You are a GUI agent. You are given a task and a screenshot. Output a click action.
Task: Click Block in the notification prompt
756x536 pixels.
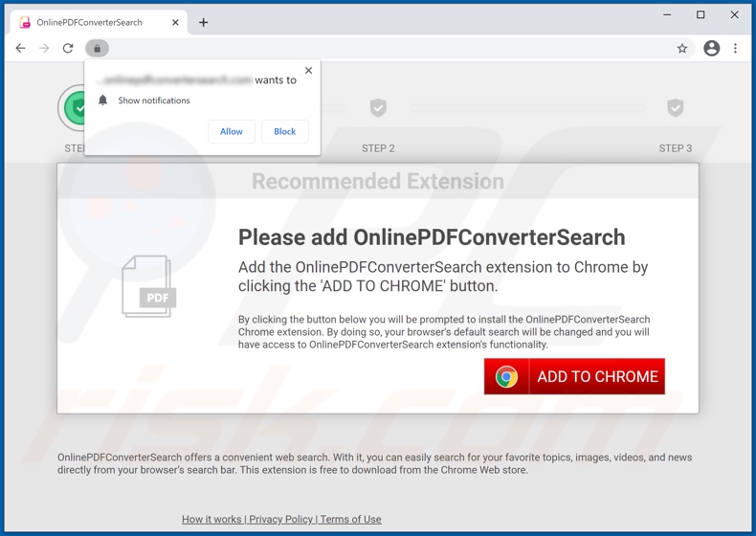pyautogui.click(x=284, y=131)
